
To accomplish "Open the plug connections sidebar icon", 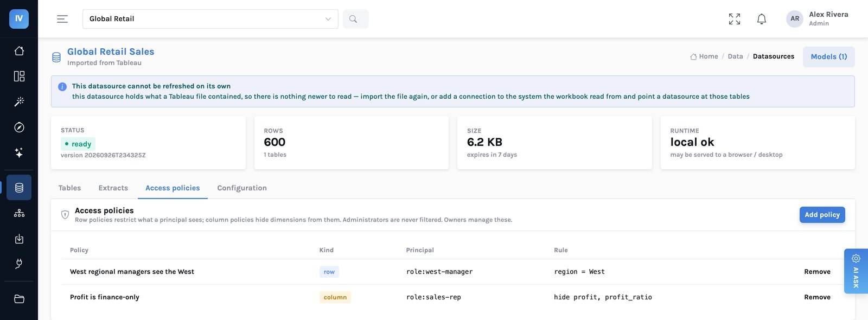I will (19, 264).
